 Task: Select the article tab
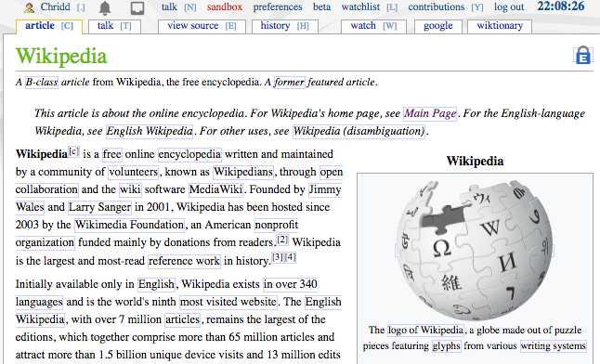49,26
